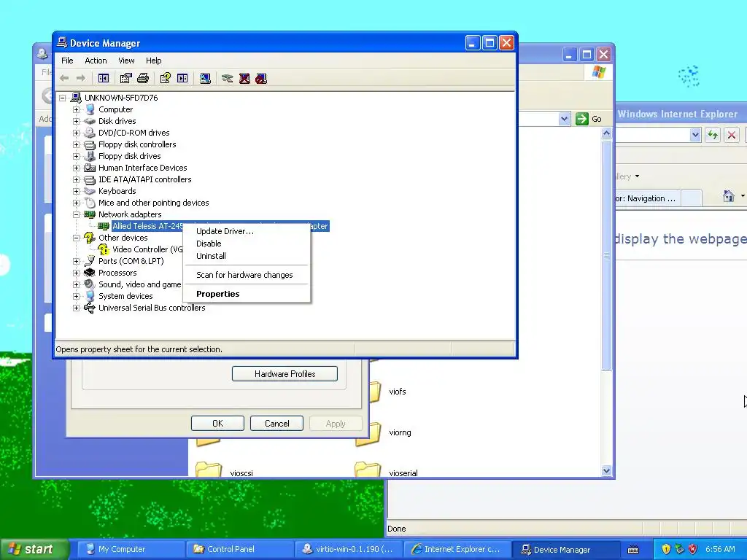
Task: Click the red shield alert tray icon
Action: point(693,549)
